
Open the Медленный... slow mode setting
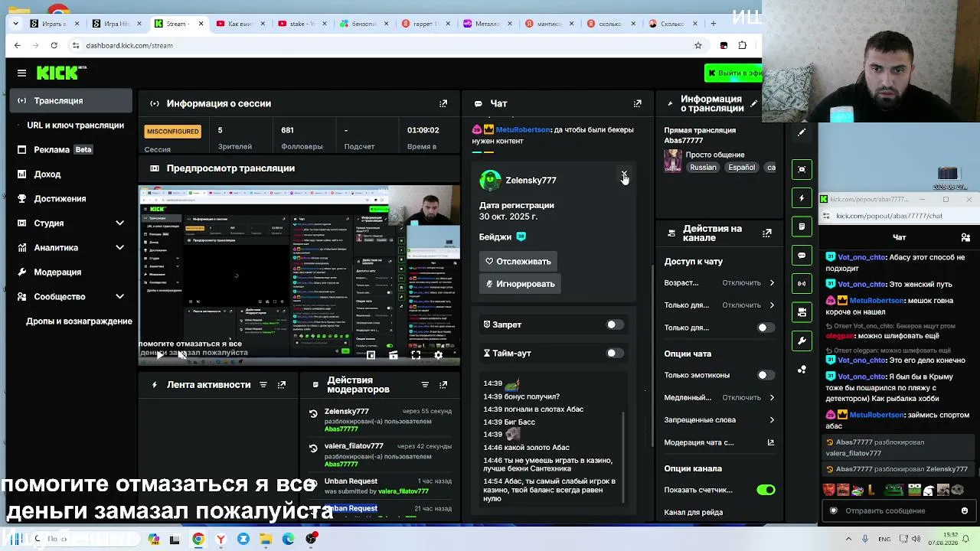pyautogui.click(x=720, y=397)
